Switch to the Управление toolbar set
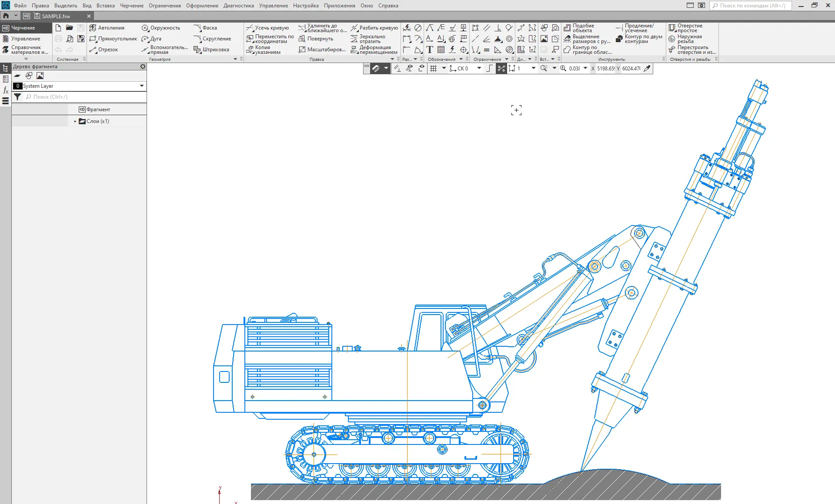The height and width of the screenshot is (504, 835). coord(25,39)
